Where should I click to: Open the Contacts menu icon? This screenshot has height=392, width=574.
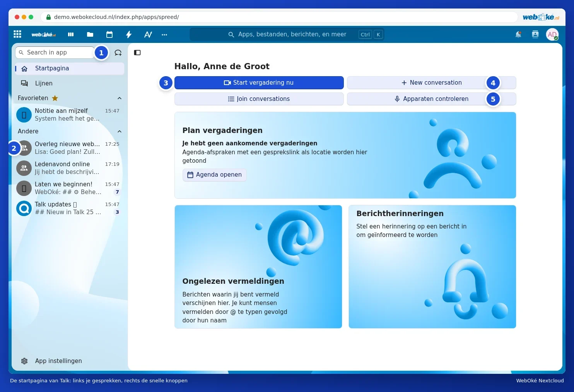pos(535,34)
